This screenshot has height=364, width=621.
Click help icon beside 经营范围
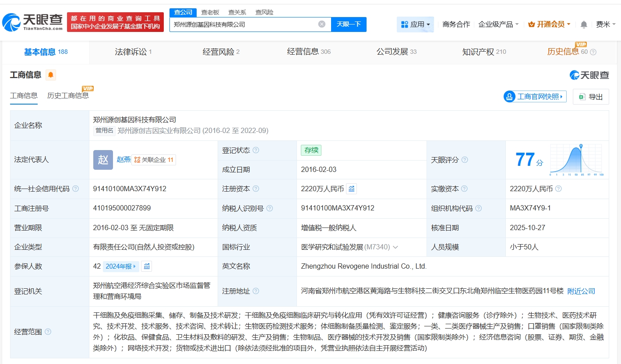click(48, 332)
